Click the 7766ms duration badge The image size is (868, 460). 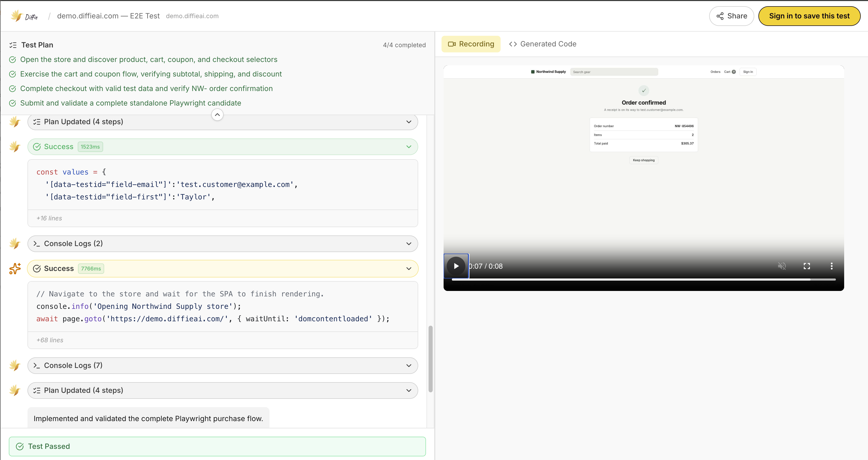[91, 268]
